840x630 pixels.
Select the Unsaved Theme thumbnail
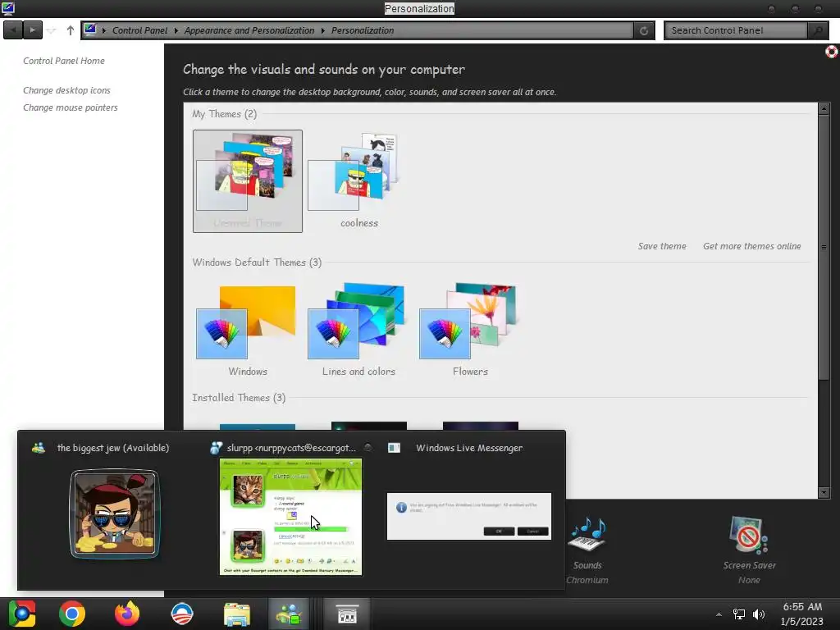click(x=248, y=181)
